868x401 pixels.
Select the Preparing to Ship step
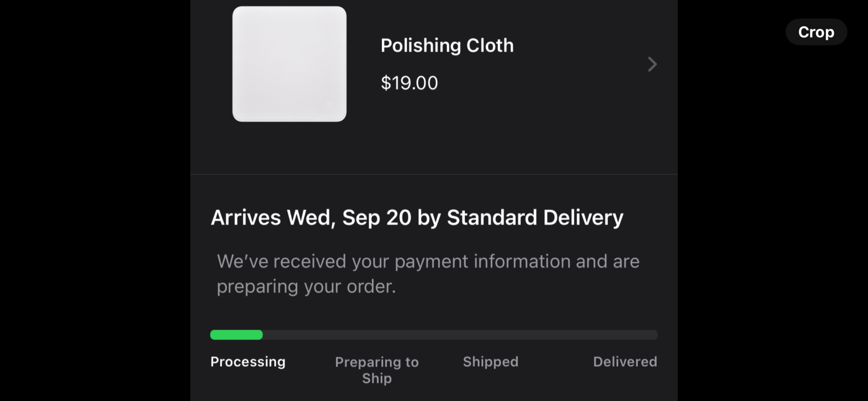click(377, 370)
